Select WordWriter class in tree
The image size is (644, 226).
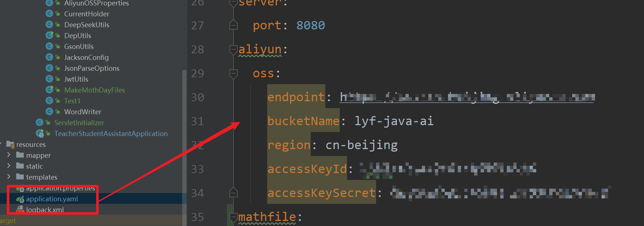[x=83, y=112]
